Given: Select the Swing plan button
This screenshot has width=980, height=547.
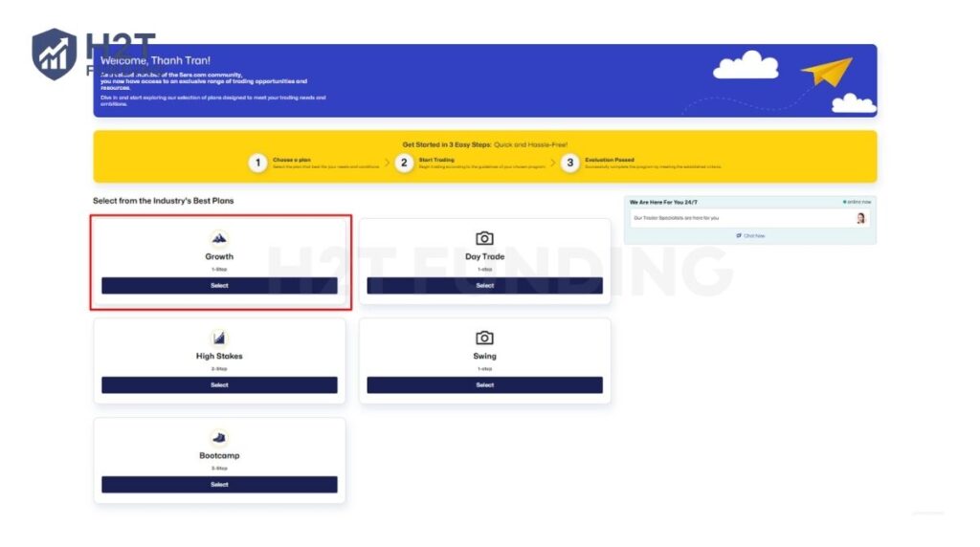Looking at the screenshot, I should tap(484, 384).
